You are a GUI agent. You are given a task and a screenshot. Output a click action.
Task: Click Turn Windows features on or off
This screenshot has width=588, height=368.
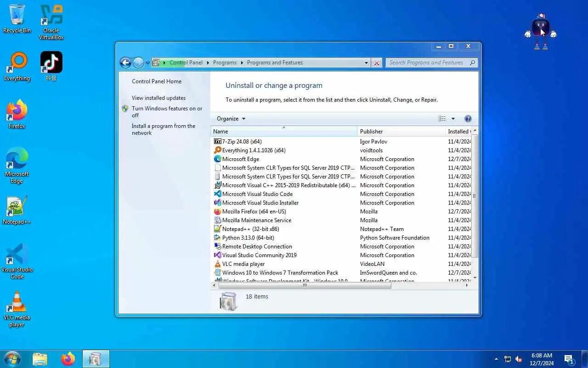pos(167,112)
